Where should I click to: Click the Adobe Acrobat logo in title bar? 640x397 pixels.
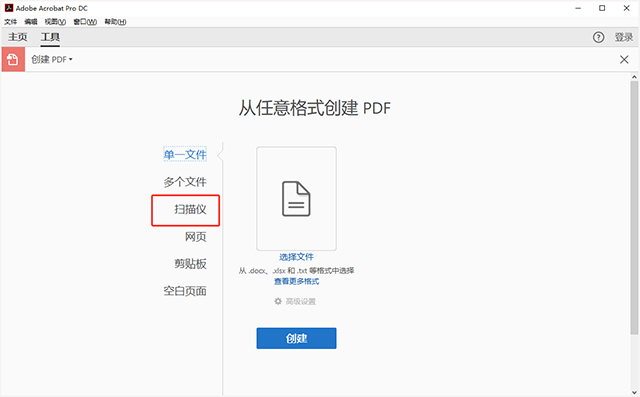pyautogui.click(x=9, y=8)
